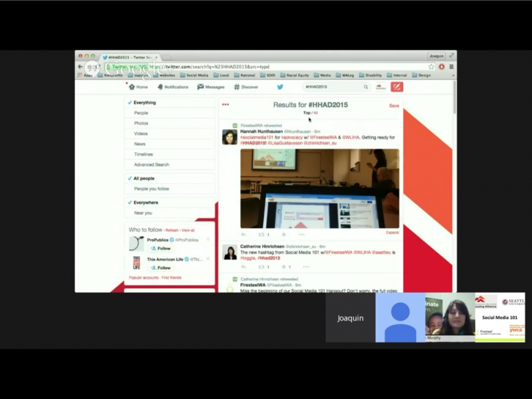Open the Apps shortcut in bookmarks bar
Viewport: 532px width, 399px height.
click(85, 76)
